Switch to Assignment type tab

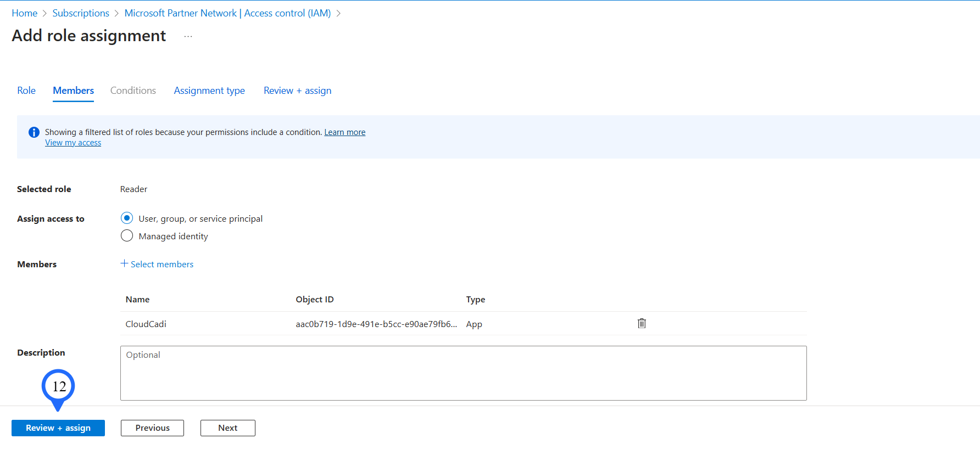tap(209, 91)
